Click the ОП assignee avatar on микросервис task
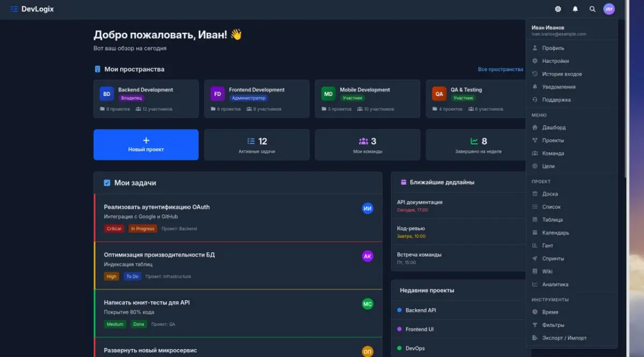This screenshot has width=644, height=357. [x=367, y=352]
